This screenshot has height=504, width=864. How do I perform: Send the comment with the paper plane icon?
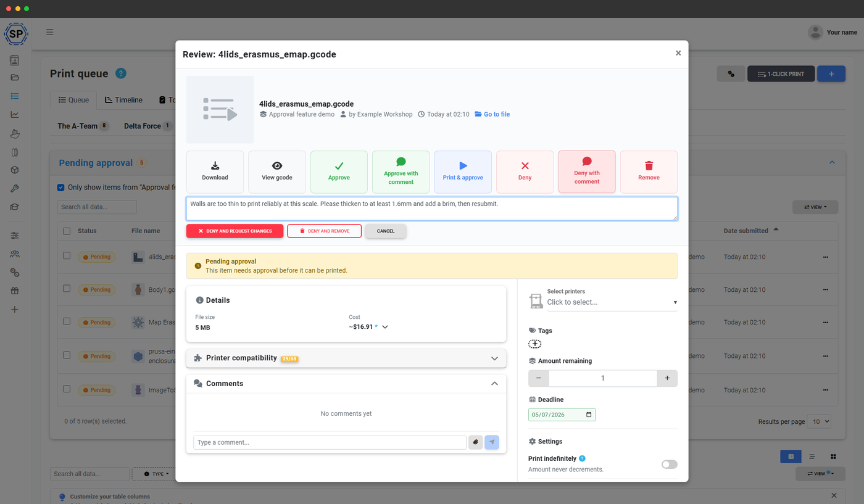492,442
